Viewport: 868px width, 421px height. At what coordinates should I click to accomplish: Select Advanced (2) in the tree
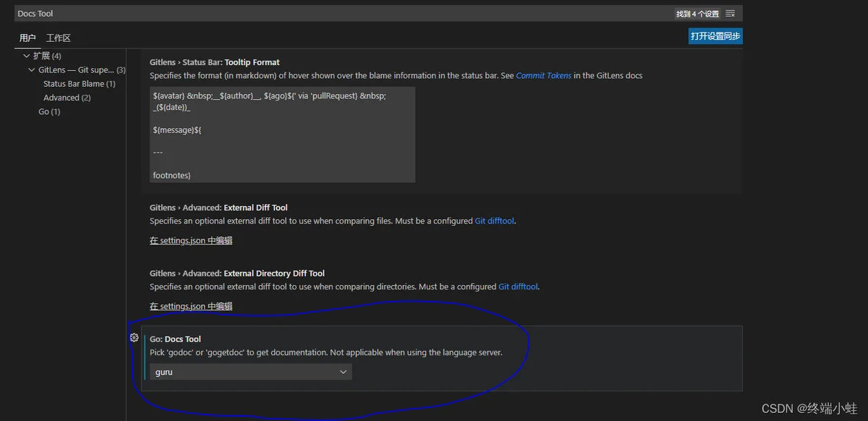point(67,98)
